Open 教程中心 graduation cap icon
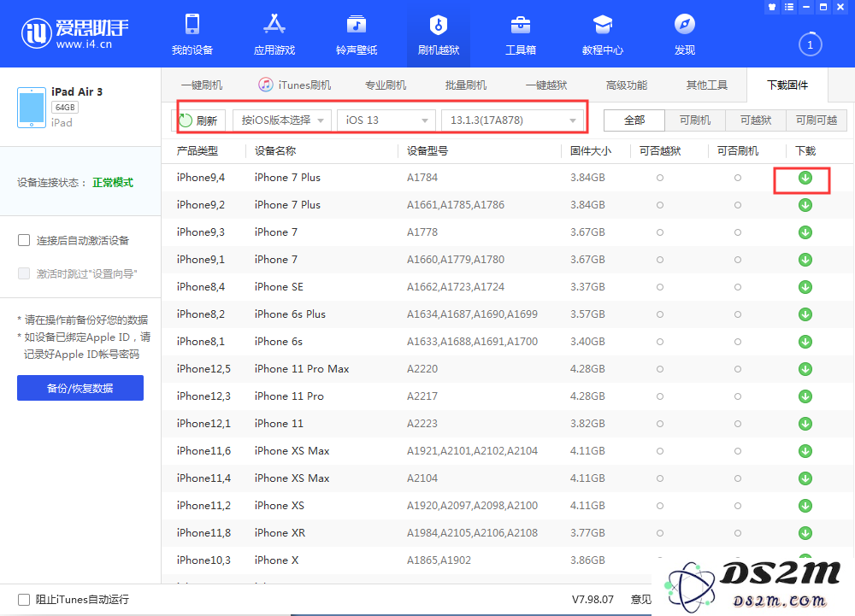 [x=603, y=25]
